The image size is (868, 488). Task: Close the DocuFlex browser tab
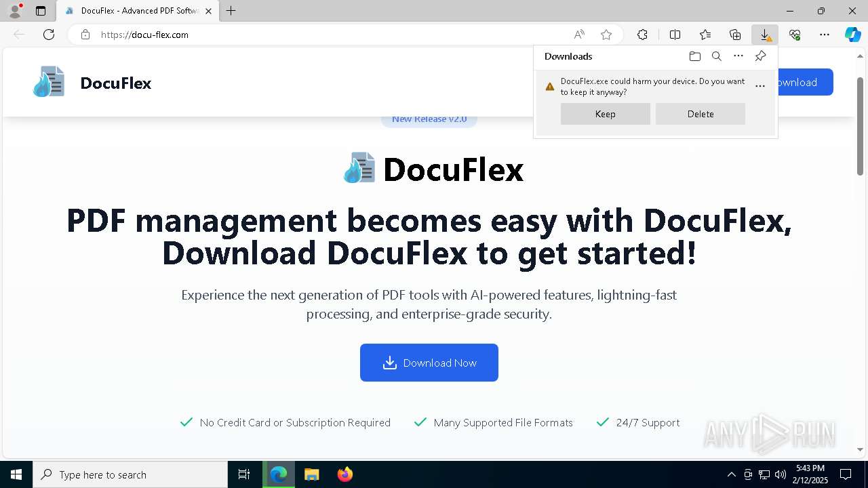208,11
